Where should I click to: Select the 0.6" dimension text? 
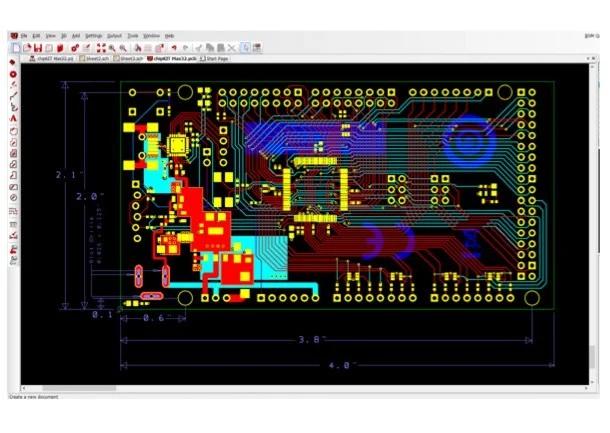point(156,318)
